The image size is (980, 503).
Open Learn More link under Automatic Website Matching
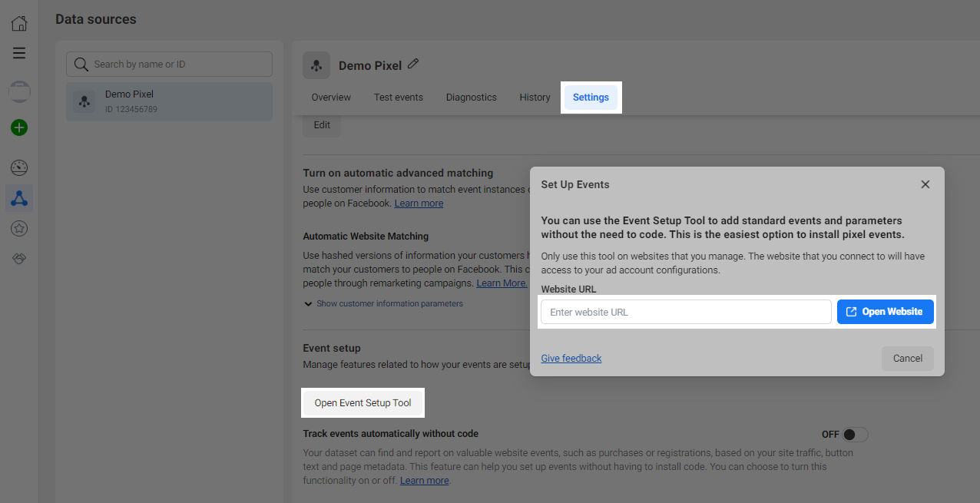[502, 283]
